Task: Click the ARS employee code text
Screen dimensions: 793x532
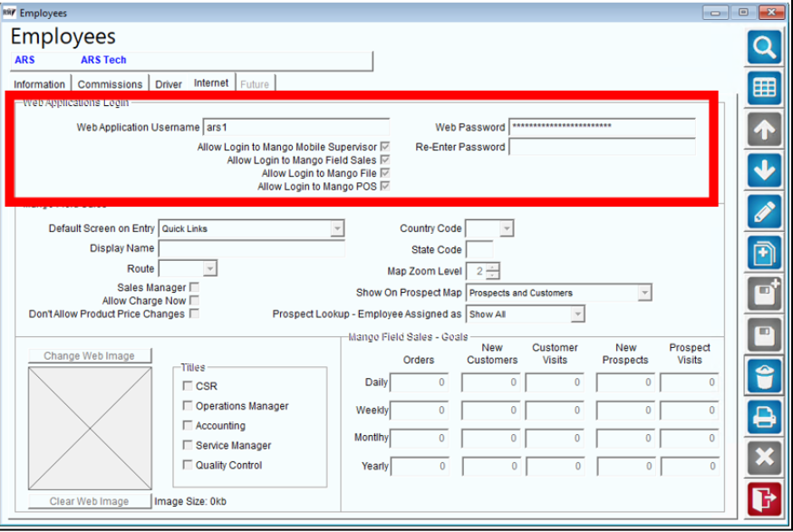Action: point(24,60)
